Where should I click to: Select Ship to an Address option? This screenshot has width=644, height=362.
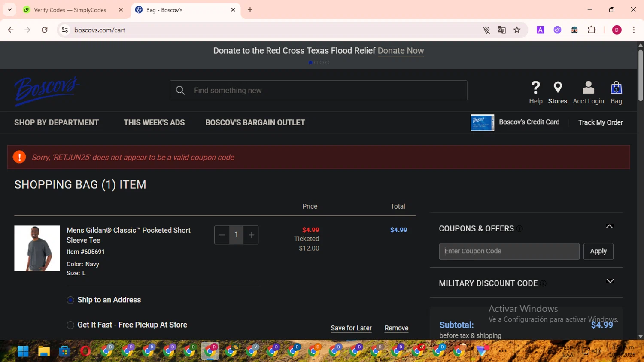pyautogui.click(x=70, y=300)
